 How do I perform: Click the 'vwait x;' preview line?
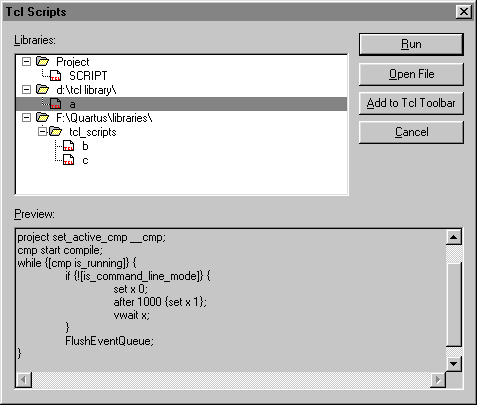tap(132, 315)
